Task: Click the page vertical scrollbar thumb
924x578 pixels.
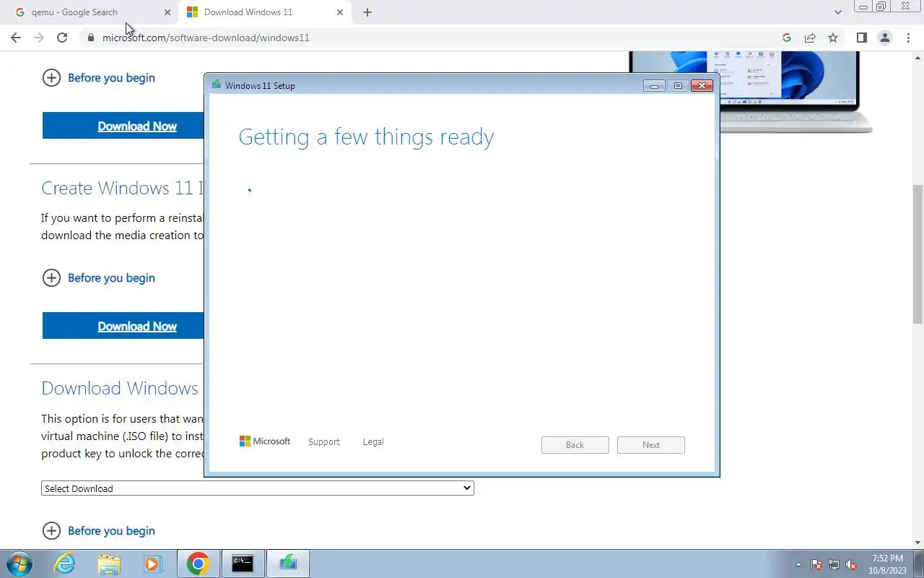Action: tap(918, 254)
